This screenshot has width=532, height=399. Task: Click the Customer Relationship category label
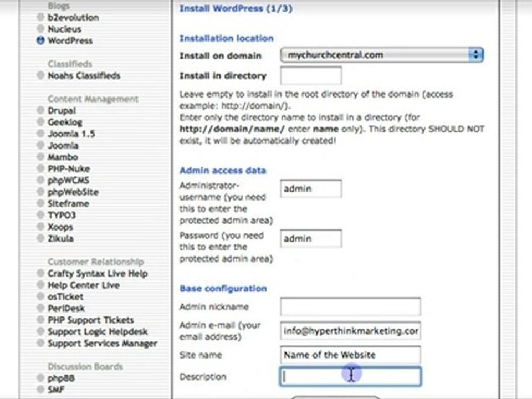click(x=96, y=262)
